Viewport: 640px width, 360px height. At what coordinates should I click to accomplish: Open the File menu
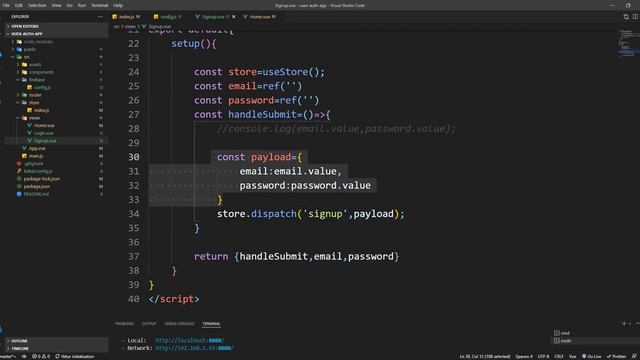pyautogui.click(x=6, y=5)
